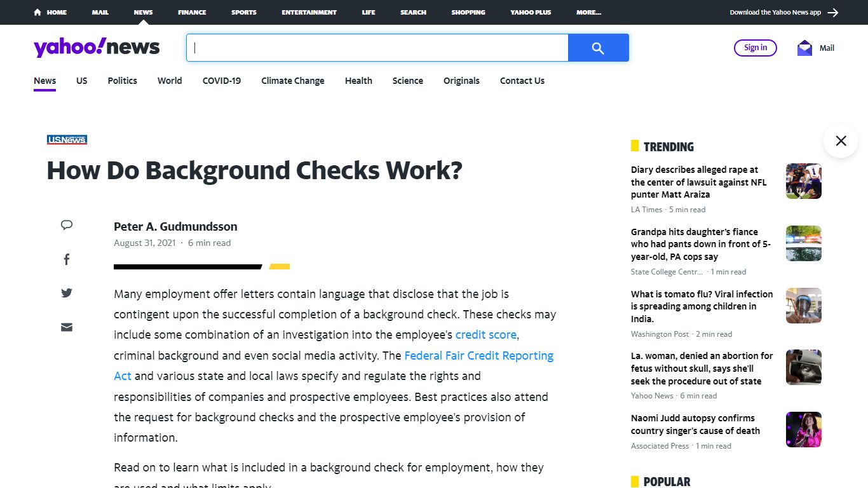Open Finance in top navigation bar
868x488 pixels.
click(192, 12)
